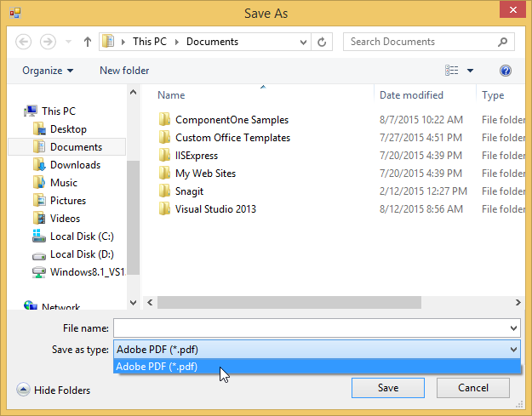
Task: Refresh the Documents folder listing
Action: coord(322,42)
